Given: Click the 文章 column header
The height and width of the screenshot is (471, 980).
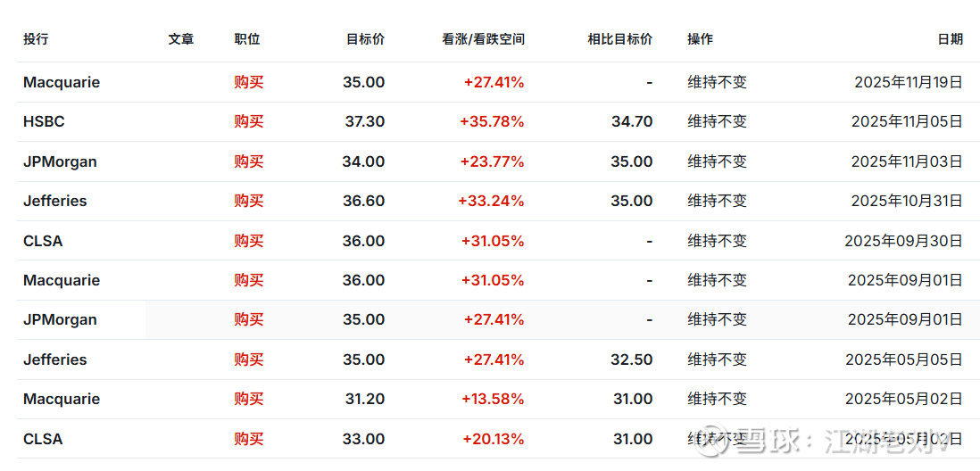Looking at the screenshot, I should click(x=180, y=39).
